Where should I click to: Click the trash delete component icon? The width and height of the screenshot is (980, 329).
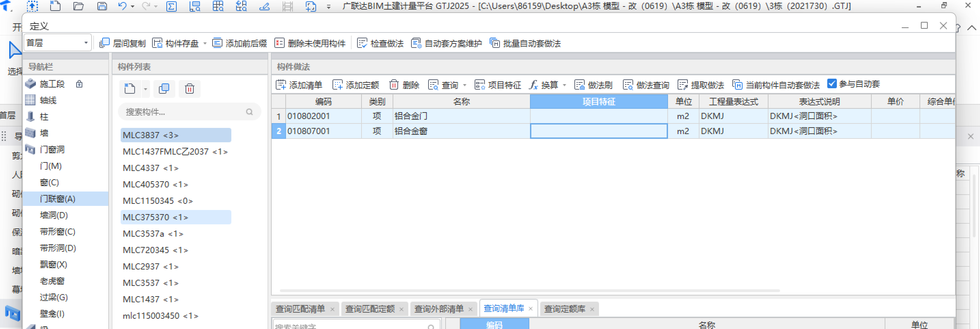[x=189, y=88]
